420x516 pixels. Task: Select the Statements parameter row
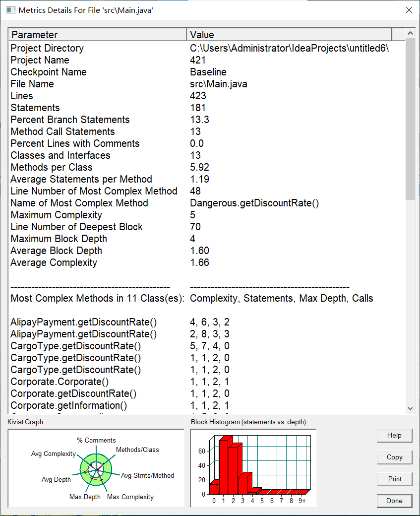[x=207, y=108]
